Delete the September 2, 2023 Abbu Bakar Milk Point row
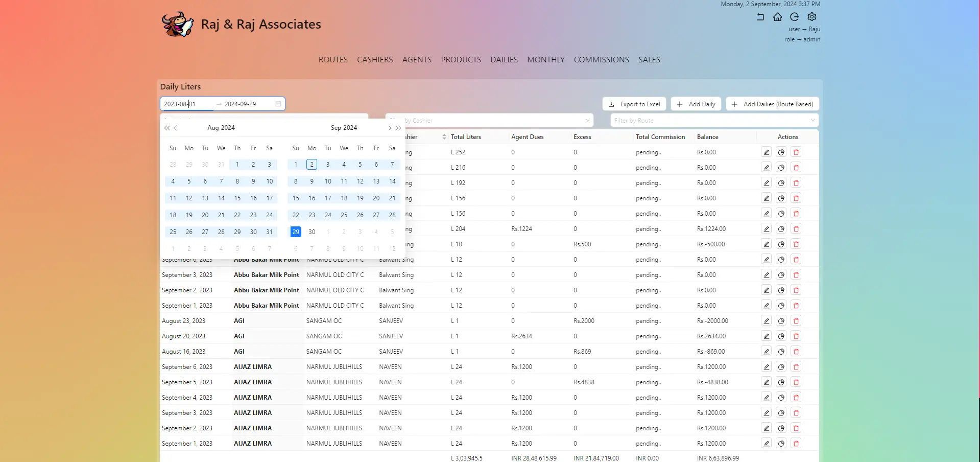The image size is (980, 462). click(x=796, y=290)
